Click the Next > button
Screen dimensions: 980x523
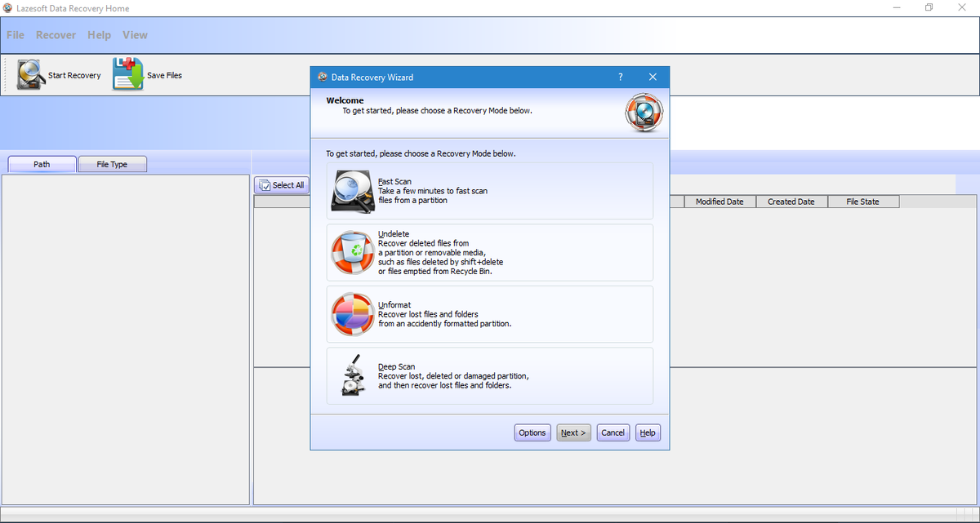click(x=574, y=433)
